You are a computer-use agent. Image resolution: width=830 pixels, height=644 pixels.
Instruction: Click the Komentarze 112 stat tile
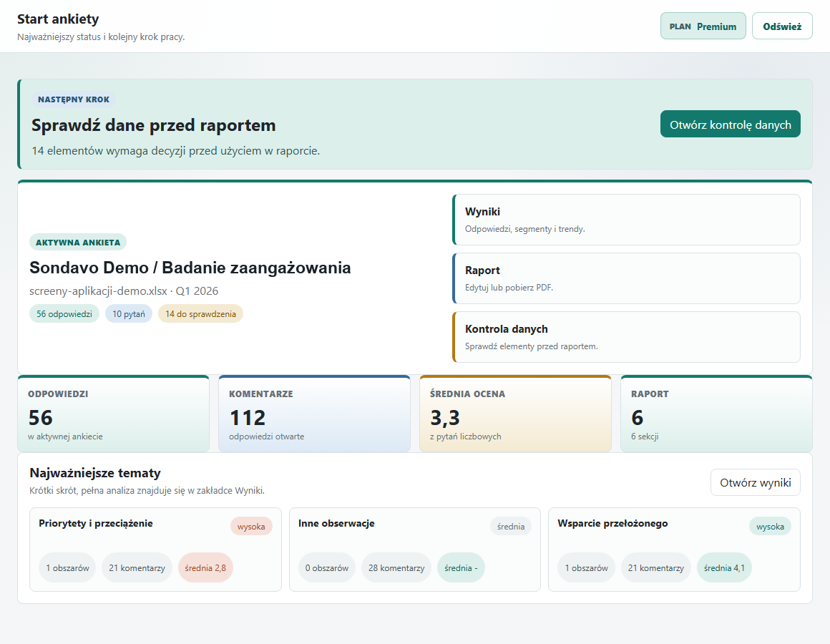(x=314, y=414)
